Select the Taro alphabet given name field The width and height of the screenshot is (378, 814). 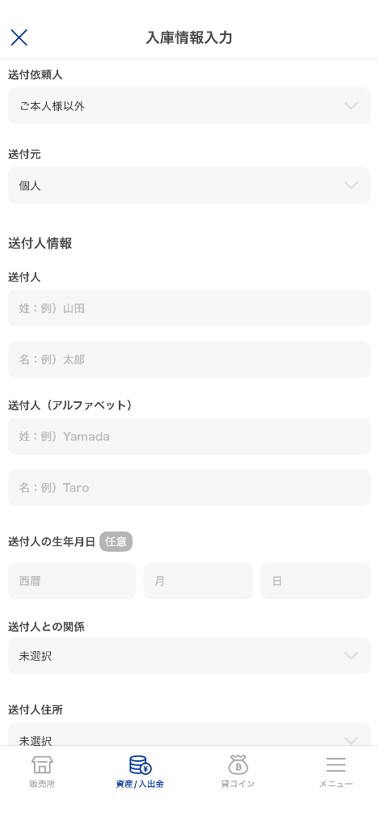point(189,487)
